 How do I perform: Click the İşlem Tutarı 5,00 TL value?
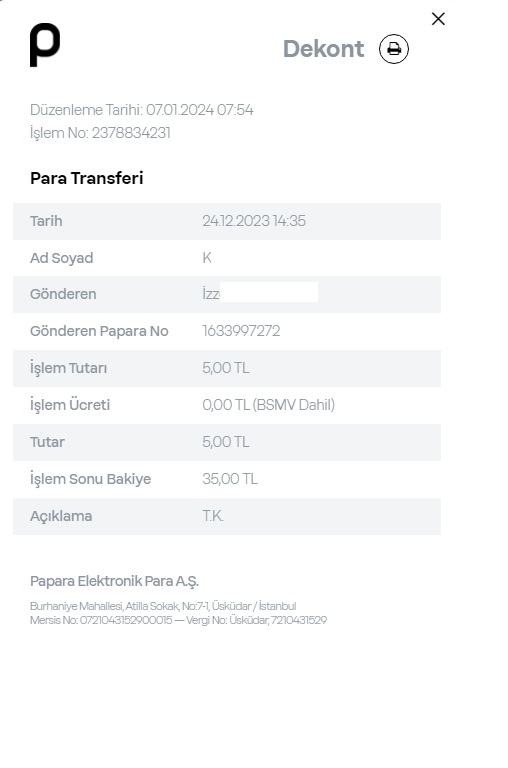[226, 368]
